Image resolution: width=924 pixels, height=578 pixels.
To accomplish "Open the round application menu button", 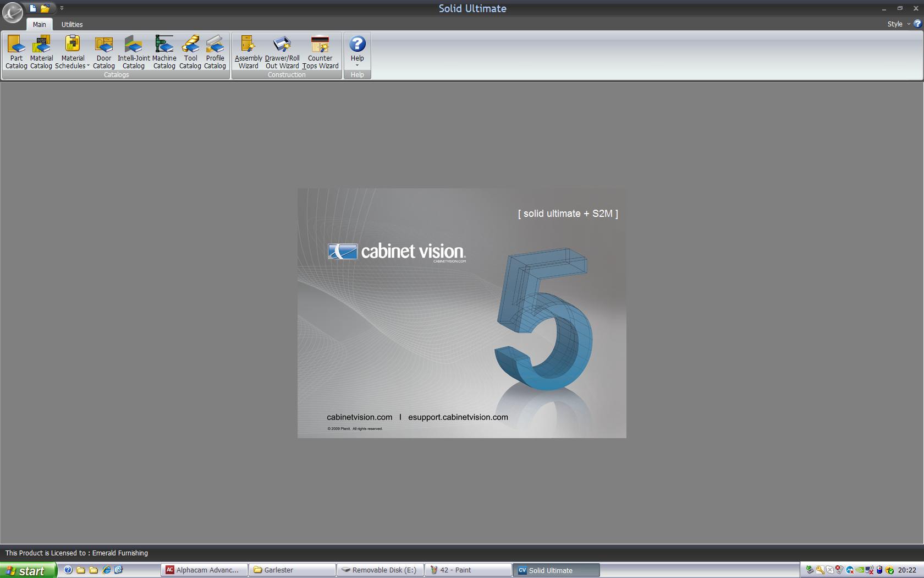I will 13,12.
